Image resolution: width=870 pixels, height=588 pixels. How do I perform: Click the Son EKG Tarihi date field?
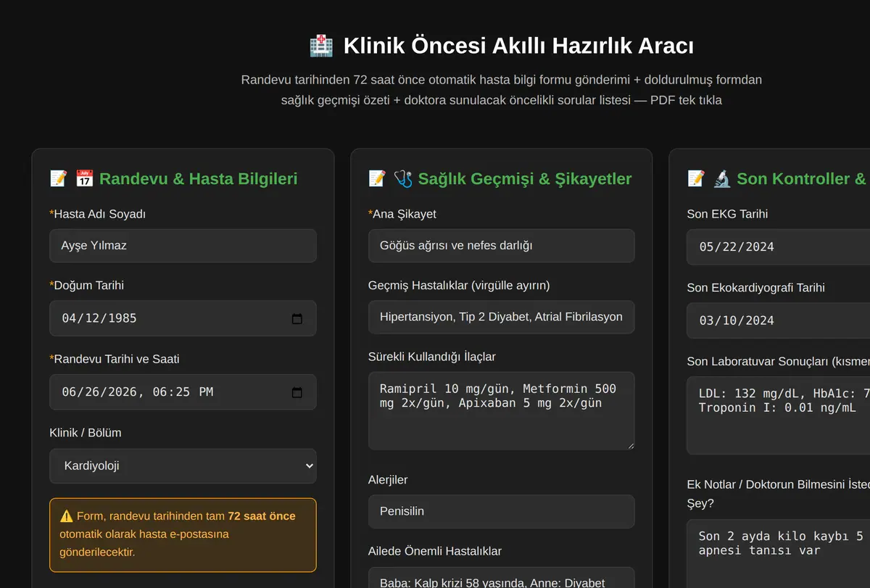[779, 247]
